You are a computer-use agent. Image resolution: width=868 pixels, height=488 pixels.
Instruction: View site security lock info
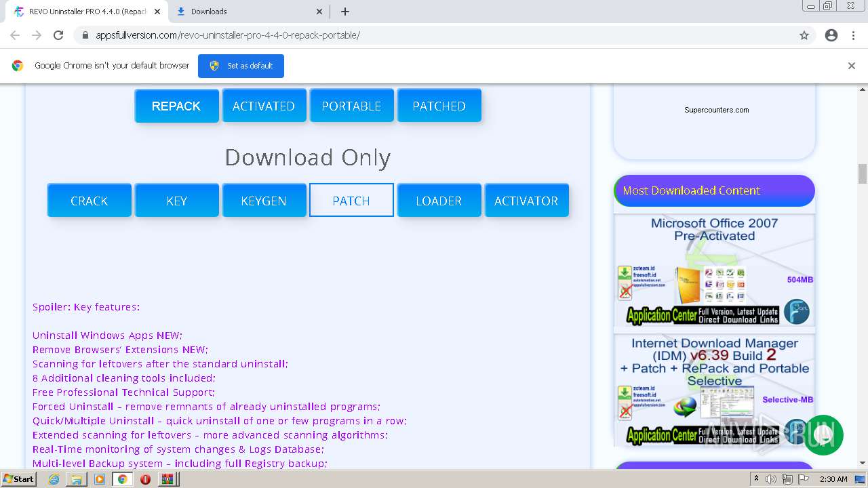pyautogui.click(x=85, y=35)
